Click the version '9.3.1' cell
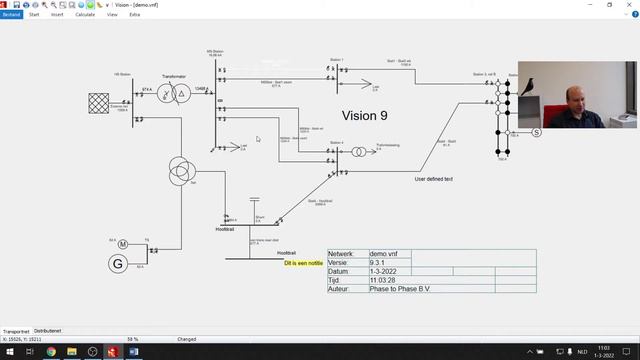Screen dimensions: 640x360 coord(390,262)
